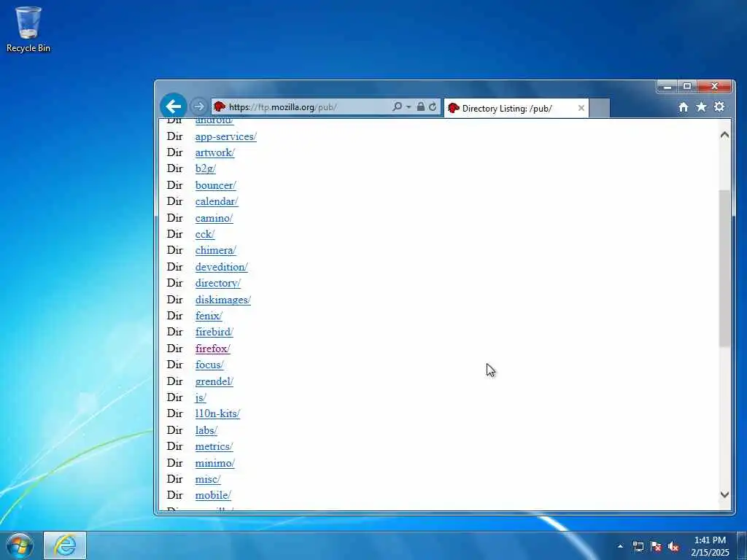Open the camino/ directory link
This screenshot has width=747, height=560.
[x=214, y=218]
